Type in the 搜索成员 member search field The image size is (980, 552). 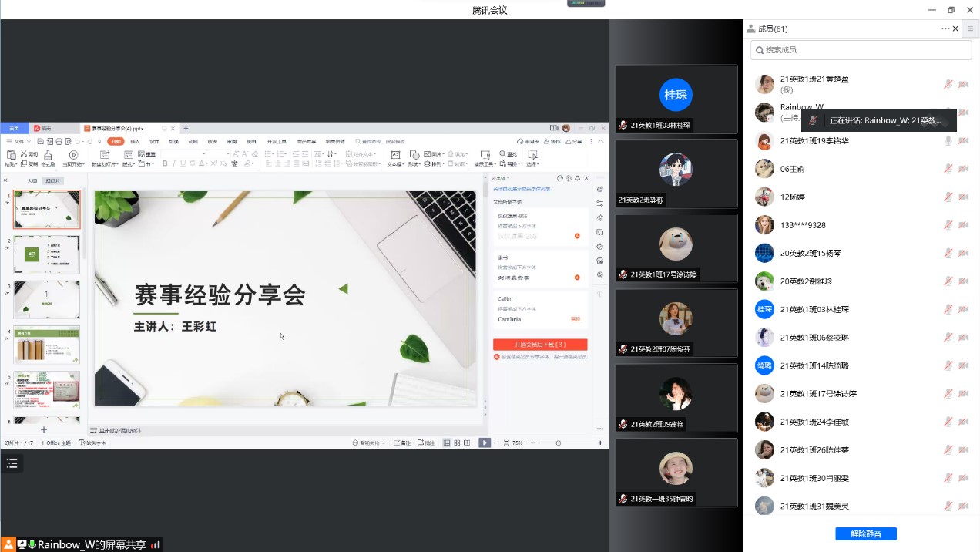(861, 50)
